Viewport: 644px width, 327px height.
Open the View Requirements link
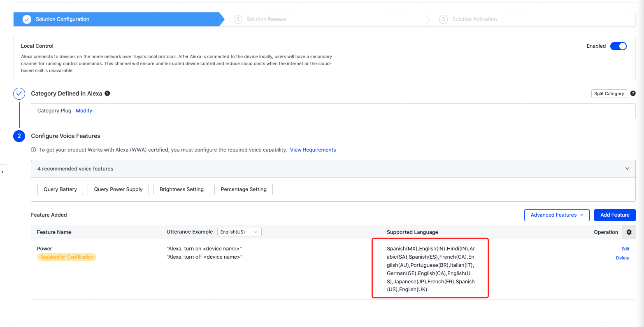click(313, 150)
